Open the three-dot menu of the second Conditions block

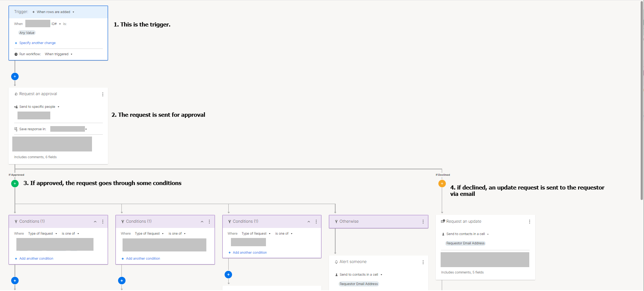(x=209, y=222)
